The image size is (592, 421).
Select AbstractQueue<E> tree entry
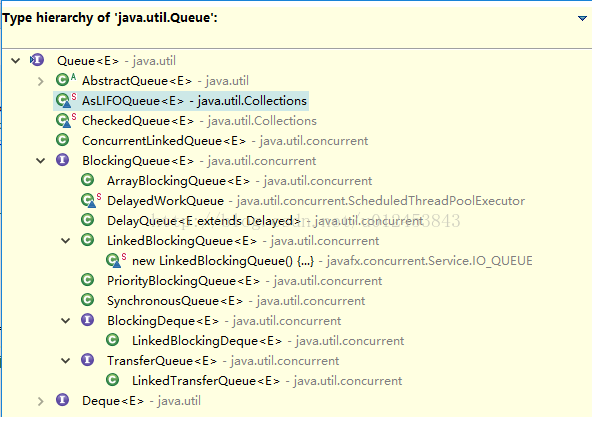(165, 81)
